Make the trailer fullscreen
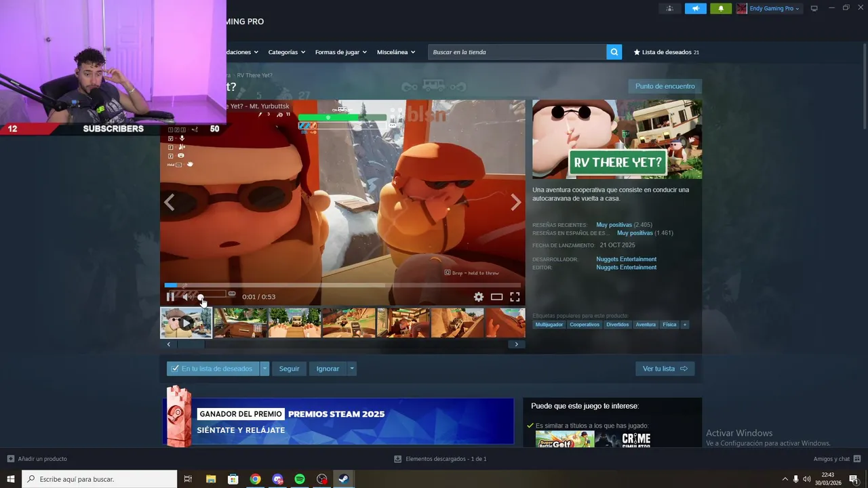 point(515,297)
